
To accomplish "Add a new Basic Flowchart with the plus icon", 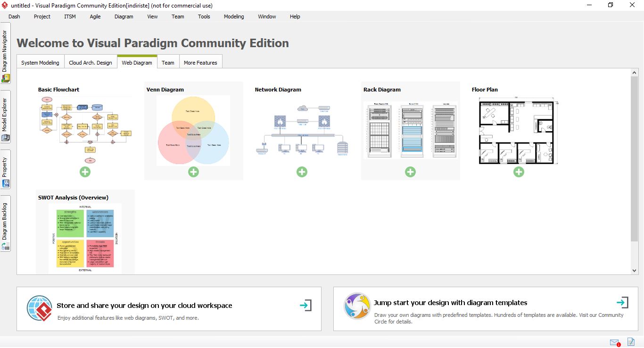I will pos(85,172).
